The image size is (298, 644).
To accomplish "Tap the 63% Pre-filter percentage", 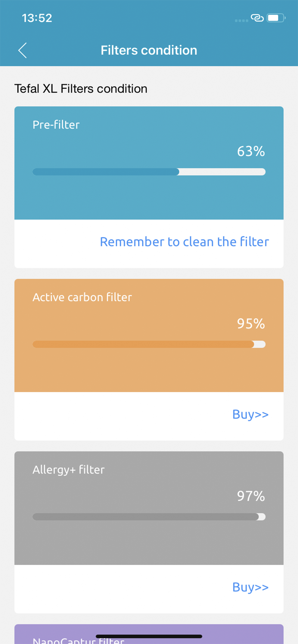I will tap(251, 151).
